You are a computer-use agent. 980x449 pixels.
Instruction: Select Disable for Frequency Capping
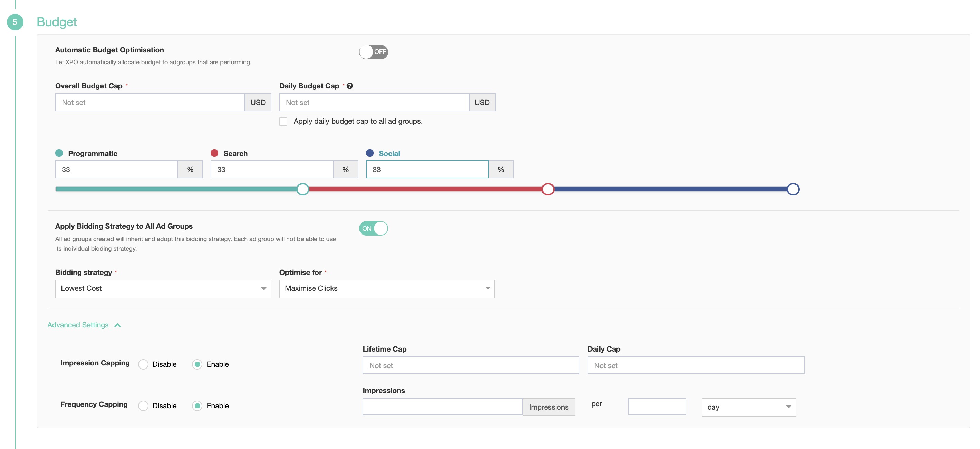[x=143, y=406]
